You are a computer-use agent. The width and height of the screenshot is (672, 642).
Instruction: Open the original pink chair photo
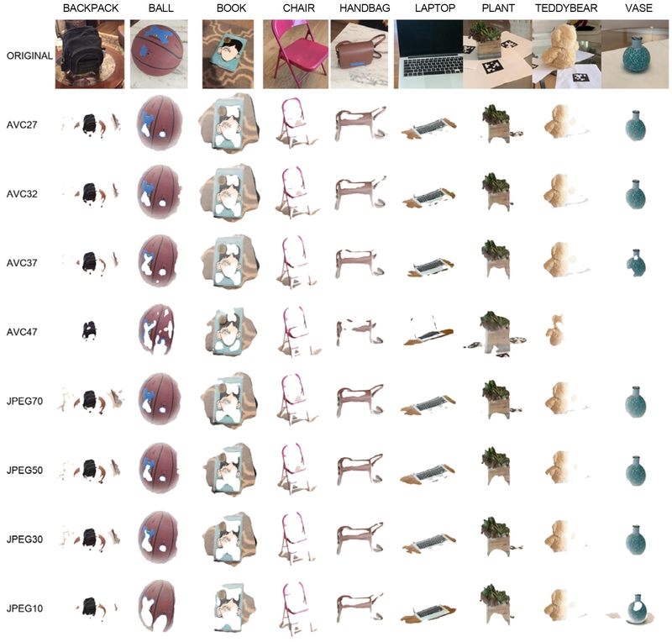point(296,54)
